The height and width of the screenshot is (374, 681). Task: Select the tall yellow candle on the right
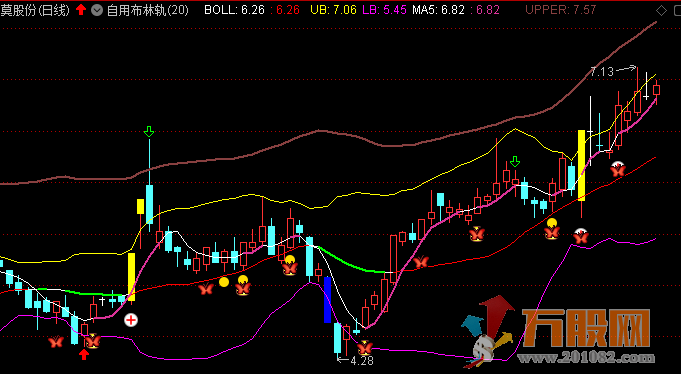581,165
